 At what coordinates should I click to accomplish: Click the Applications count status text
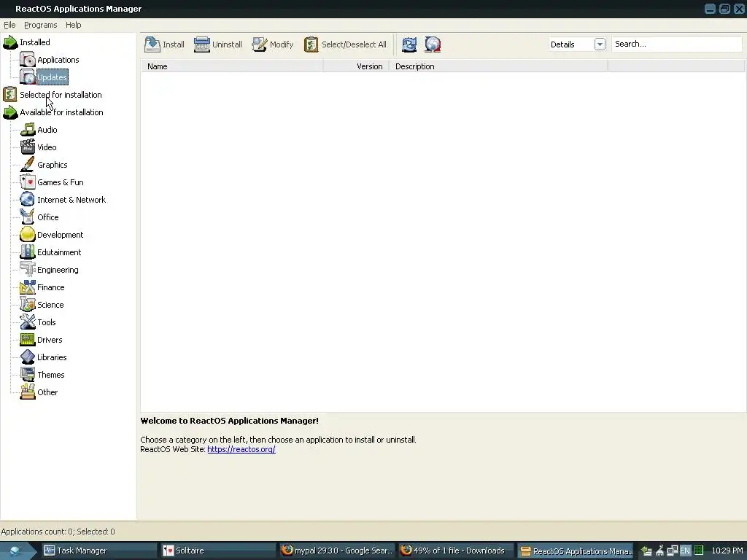click(x=58, y=532)
